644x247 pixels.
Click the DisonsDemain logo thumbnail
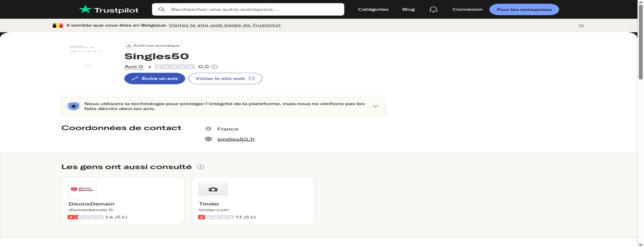coord(83,190)
